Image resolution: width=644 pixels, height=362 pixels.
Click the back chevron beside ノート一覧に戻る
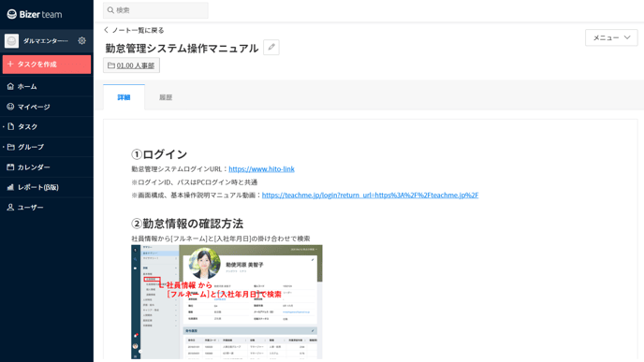pyautogui.click(x=106, y=30)
